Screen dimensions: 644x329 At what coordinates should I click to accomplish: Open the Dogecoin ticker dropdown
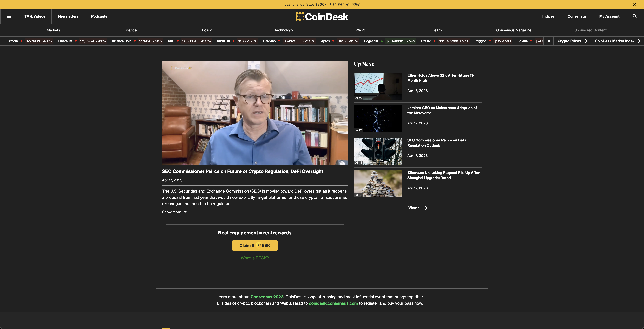(x=382, y=41)
